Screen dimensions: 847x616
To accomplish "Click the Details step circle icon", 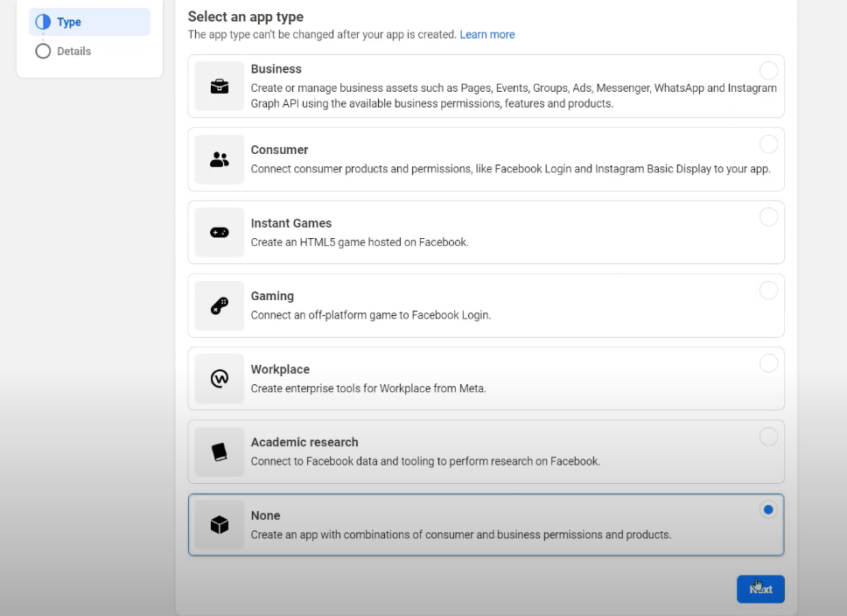I will (x=43, y=51).
